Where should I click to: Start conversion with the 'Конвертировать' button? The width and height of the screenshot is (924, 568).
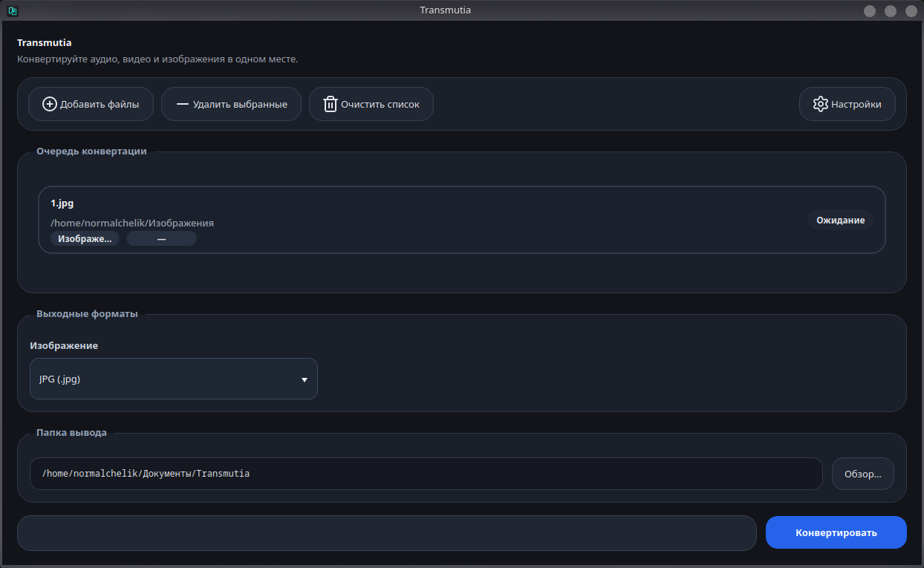pos(836,532)
